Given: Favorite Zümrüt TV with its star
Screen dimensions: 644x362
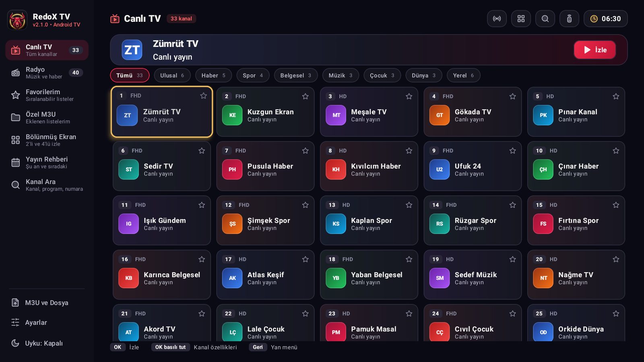Looking at the screenshot, I should pyautogui.click(x=203, y=96).
